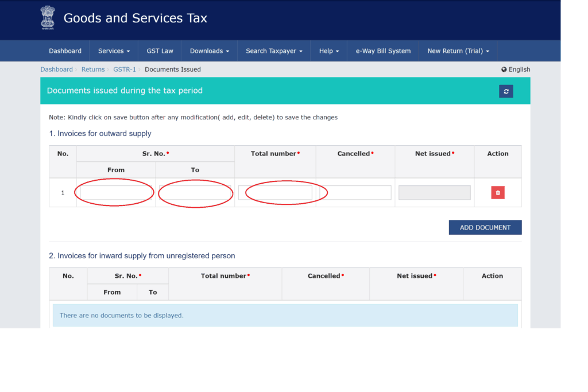The width and height of the screenshot is (588, 392).
Task: Click the note about clicking the save button
Action: 193,117
